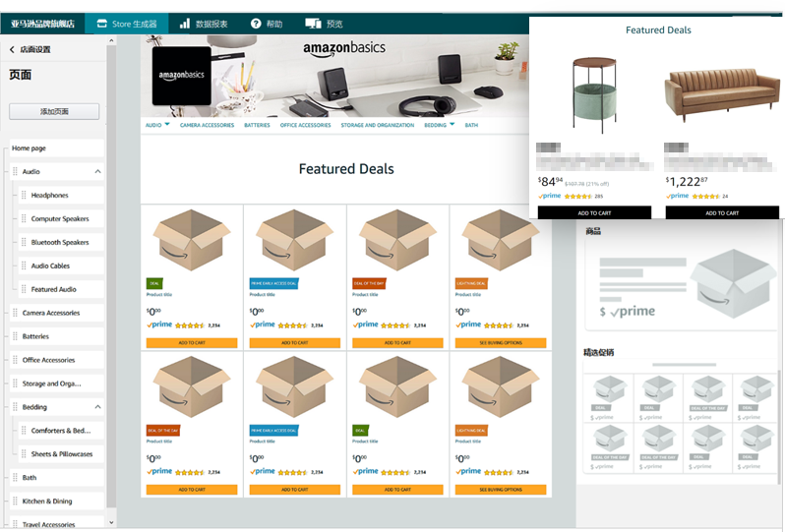Open CAMERA ACCESSORIES store nav link
The image size is (785, 532).
(207, 125)
